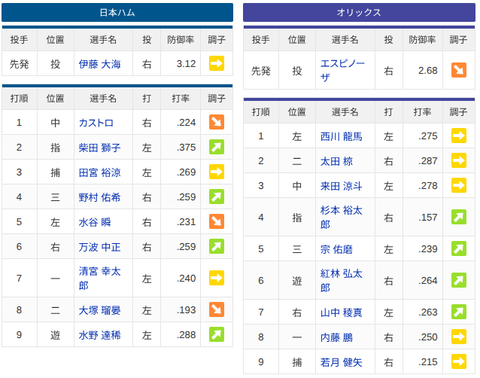
Task: Click 水野 達稀's green up condition arrow
Action: pyautogui.click(x=216, y=334)
